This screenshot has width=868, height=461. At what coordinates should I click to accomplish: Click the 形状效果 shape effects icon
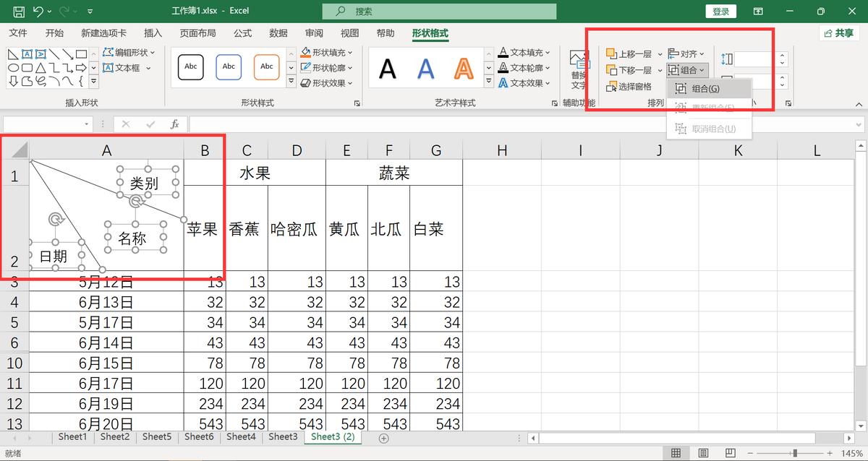307,82
